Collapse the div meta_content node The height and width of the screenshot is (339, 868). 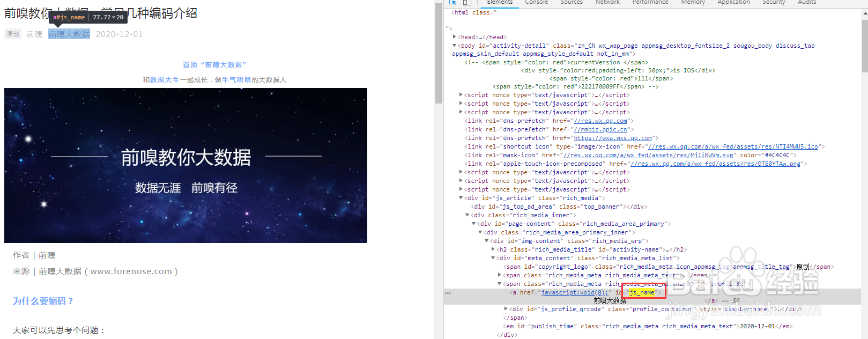(x=493, y=258)
